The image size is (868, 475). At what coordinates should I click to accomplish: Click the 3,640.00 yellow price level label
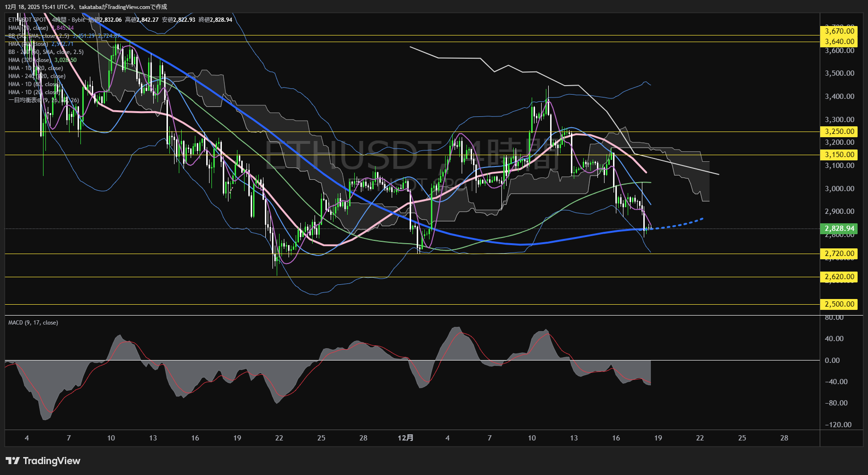pos(839,42)
